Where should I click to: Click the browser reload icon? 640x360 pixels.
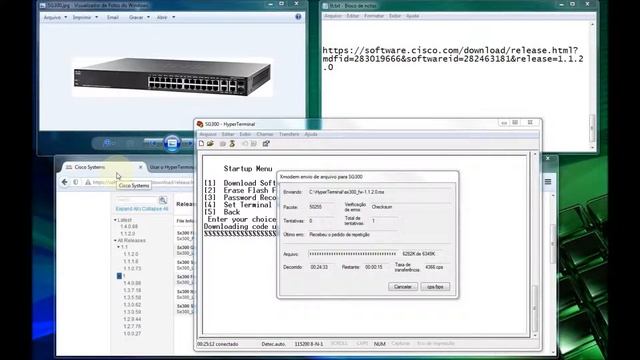pos(76,182)
